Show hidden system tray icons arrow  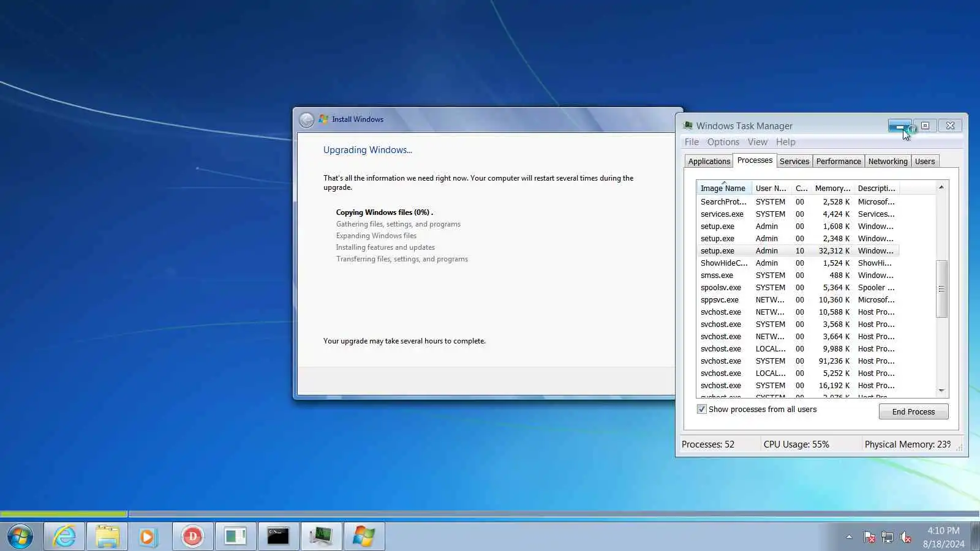[849, 537]
